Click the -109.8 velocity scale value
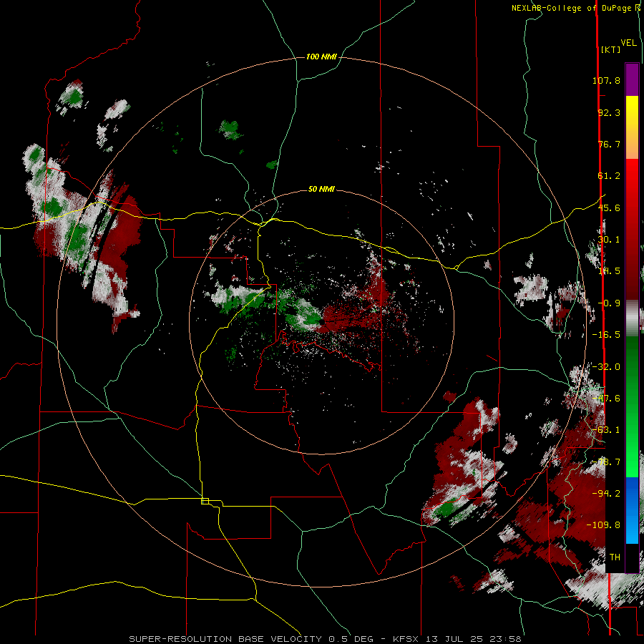The image size is (644, 644). click(603, 525)
